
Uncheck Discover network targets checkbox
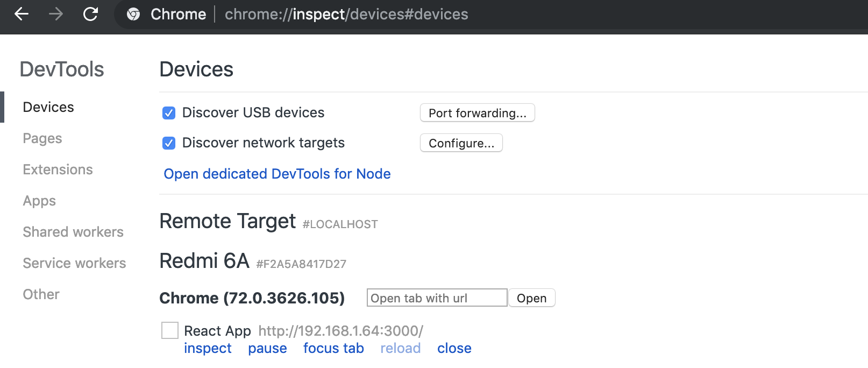tap(169, 143)
